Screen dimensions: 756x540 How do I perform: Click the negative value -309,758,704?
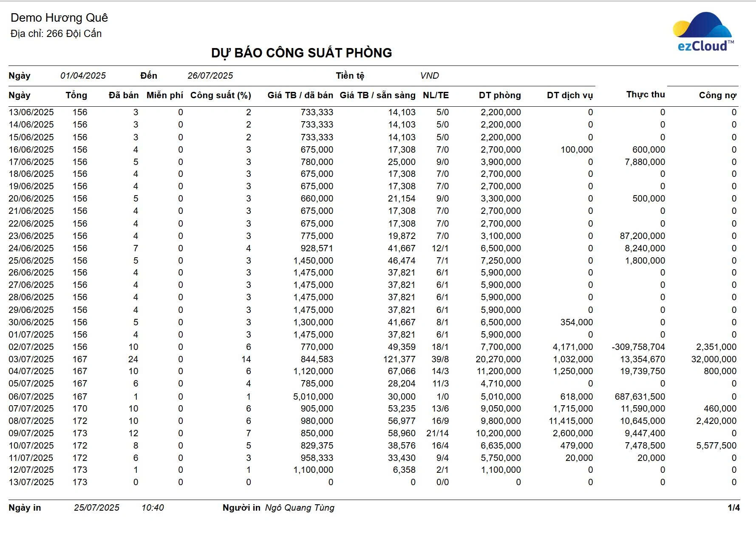pyautogui.click(x=638, y=347)
